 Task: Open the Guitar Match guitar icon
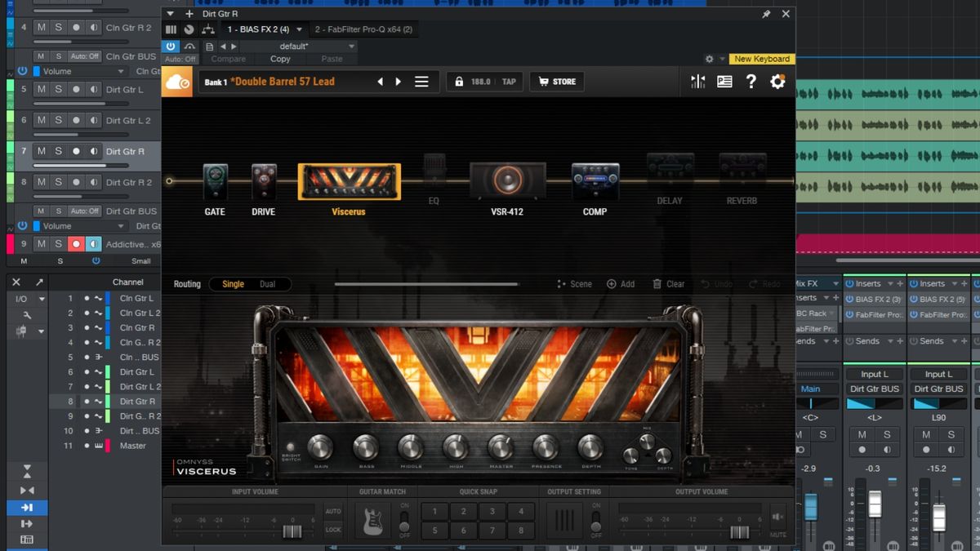tap(372, 520)
